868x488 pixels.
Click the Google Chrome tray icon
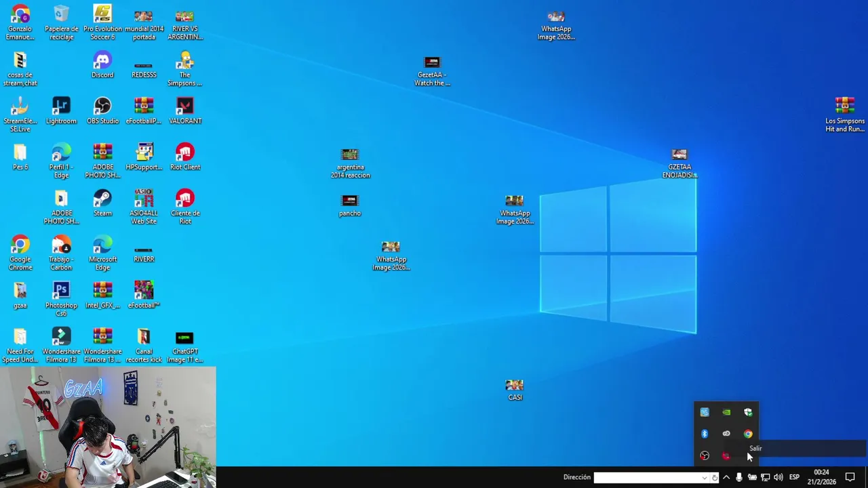pos(748,434)
